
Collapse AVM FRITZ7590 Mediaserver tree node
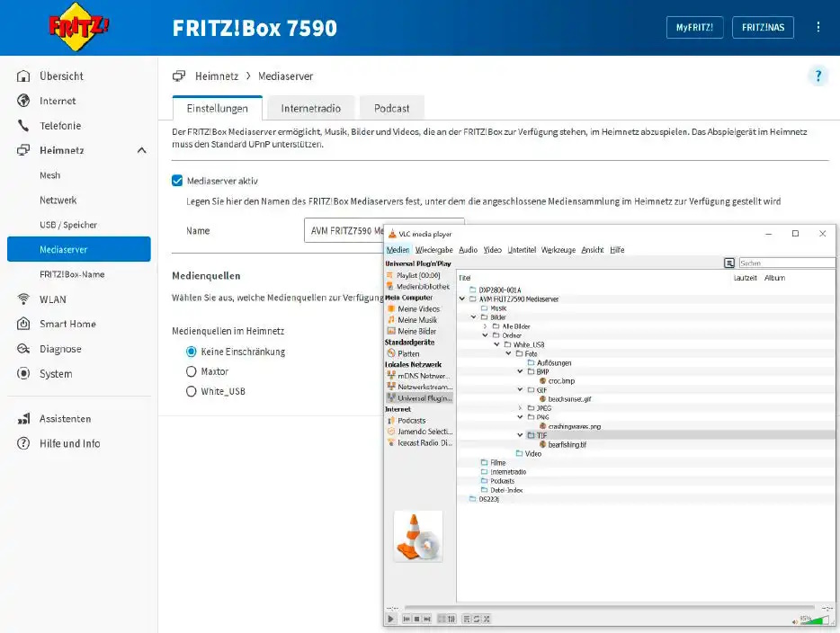coord(461,299)
